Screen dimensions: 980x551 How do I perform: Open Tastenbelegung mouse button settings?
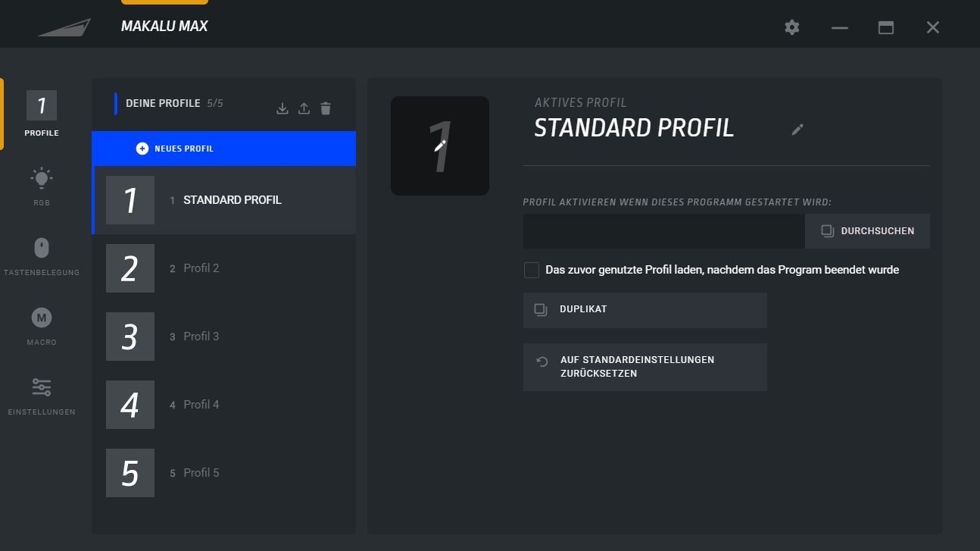click(x=42, y=256)
